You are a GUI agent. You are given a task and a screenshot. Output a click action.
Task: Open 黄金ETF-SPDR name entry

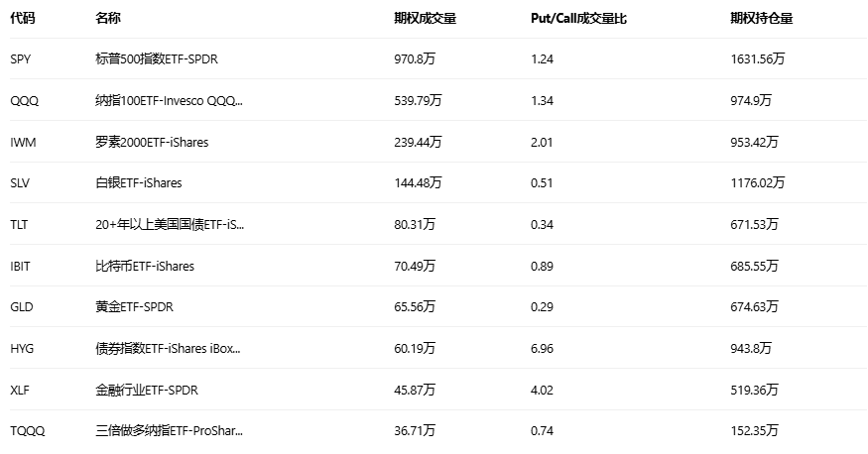[134, 307]
